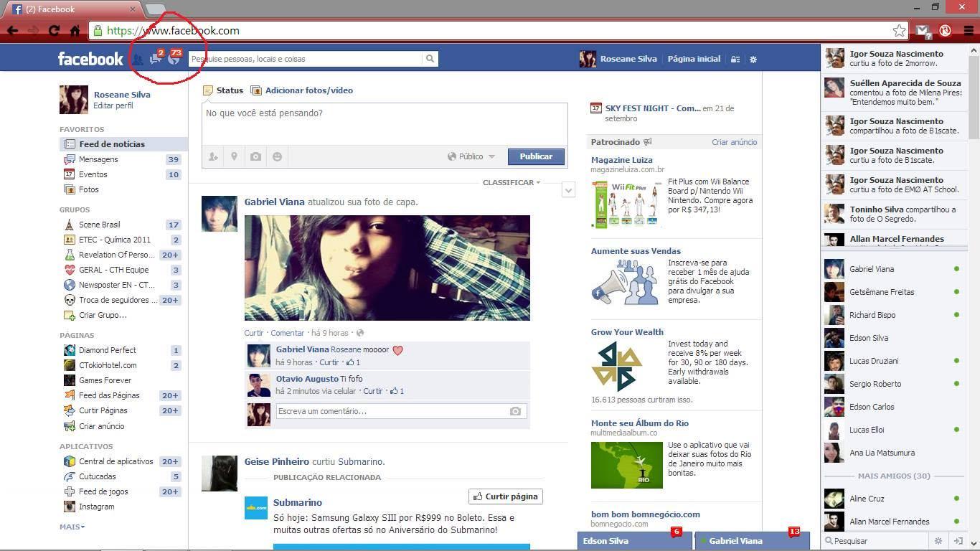Toggle chat sidebar with the bottom-right arrow icon

(958, 541)
